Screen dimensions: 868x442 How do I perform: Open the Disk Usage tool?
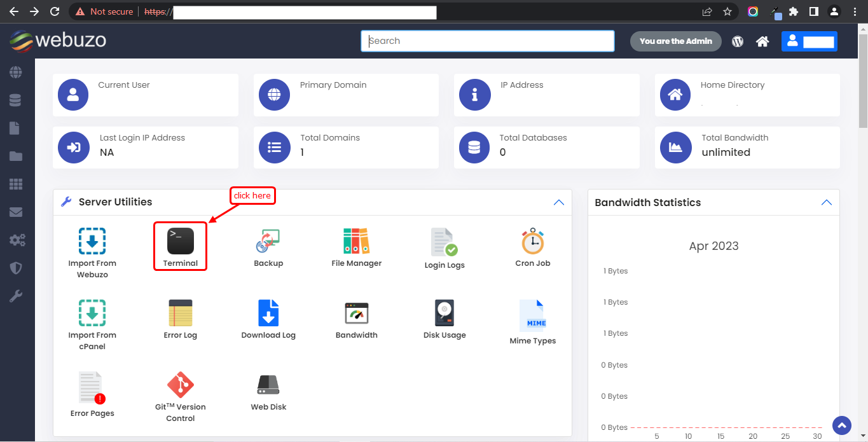444,314
